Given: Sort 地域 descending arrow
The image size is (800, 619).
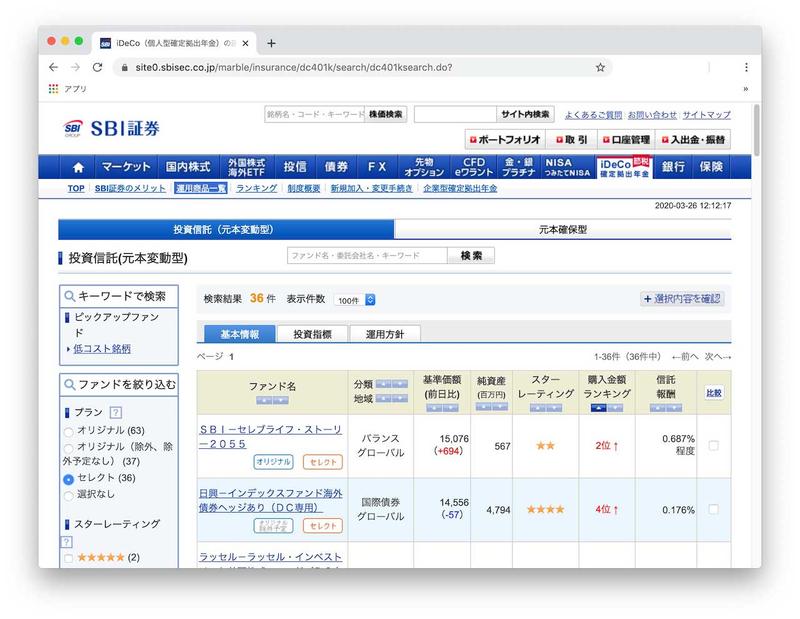Looking at the screenshot, I should click(x=399, y=399).
